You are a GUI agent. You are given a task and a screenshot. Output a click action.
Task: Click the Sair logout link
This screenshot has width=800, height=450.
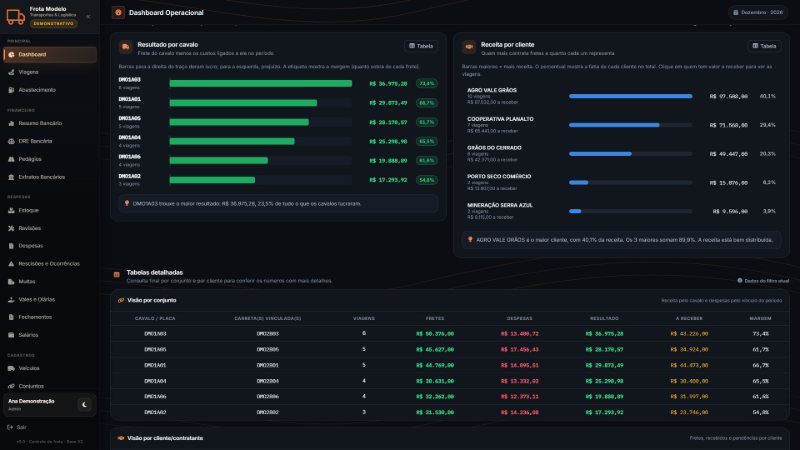coord(21,427)
